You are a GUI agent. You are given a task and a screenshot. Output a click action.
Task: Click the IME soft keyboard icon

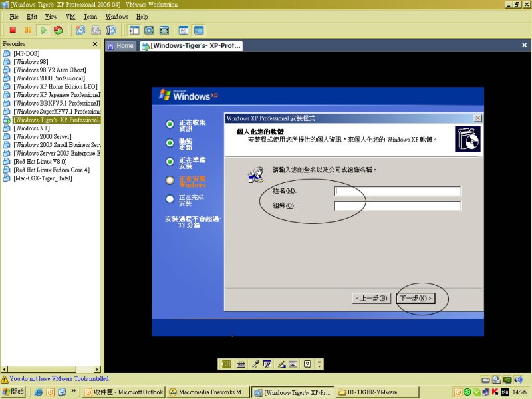[241, 364]
